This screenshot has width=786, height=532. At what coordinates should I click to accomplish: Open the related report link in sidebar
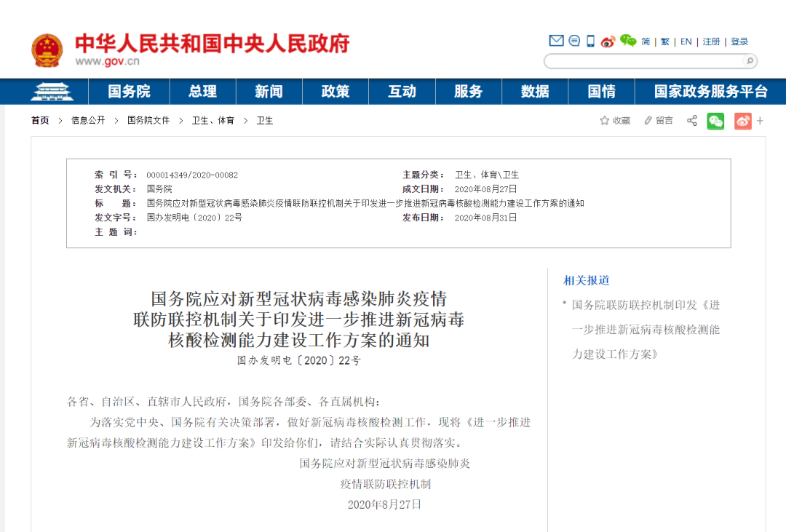(646, 330)
